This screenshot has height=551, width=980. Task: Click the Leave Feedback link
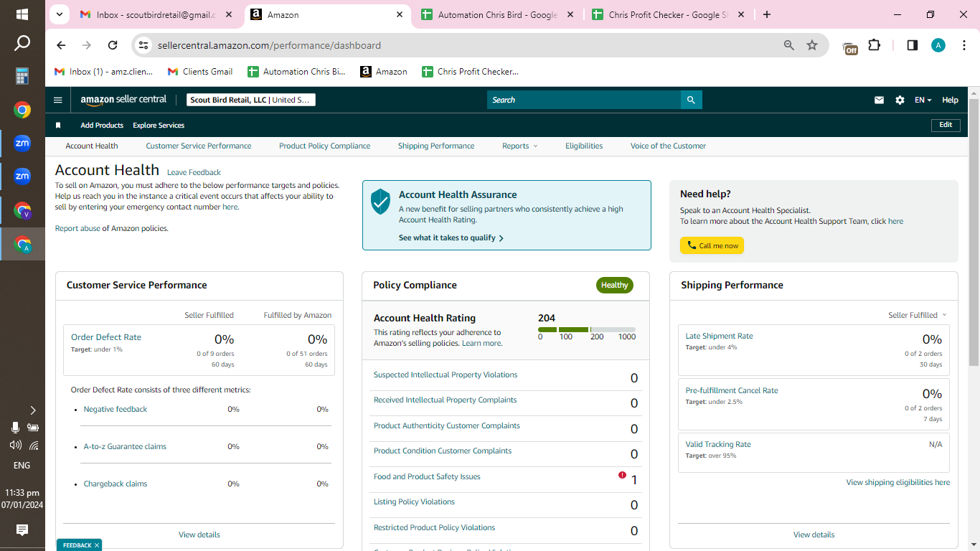[194, 172]
